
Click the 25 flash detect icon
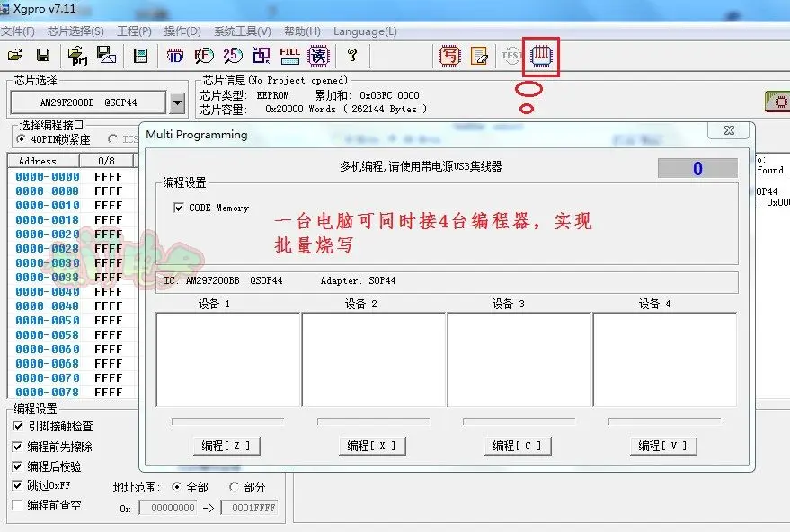pyautogui.click(x=233, y=56)
